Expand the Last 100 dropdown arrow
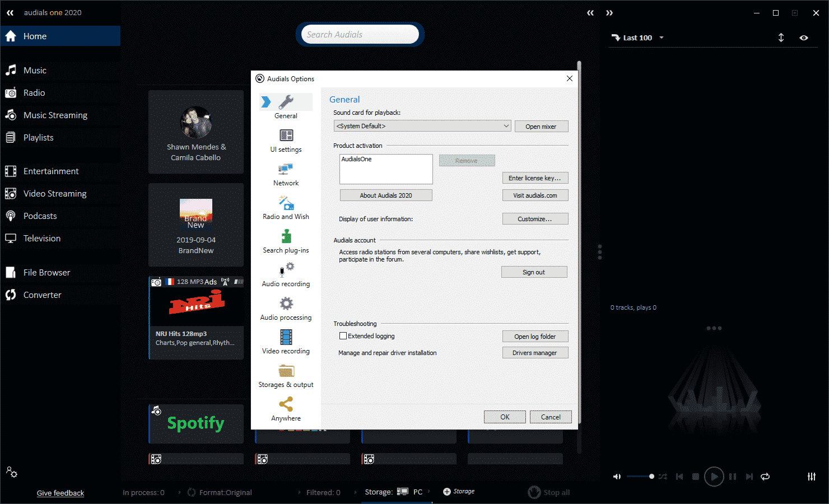This screenshot has width=829, height=504. pos(662,38)
